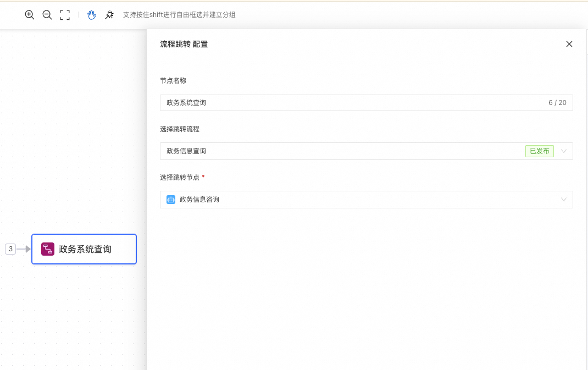Close the 流程跳转 配置 panel
Viewport: 588px width, 370px height.
click(569, 44)
